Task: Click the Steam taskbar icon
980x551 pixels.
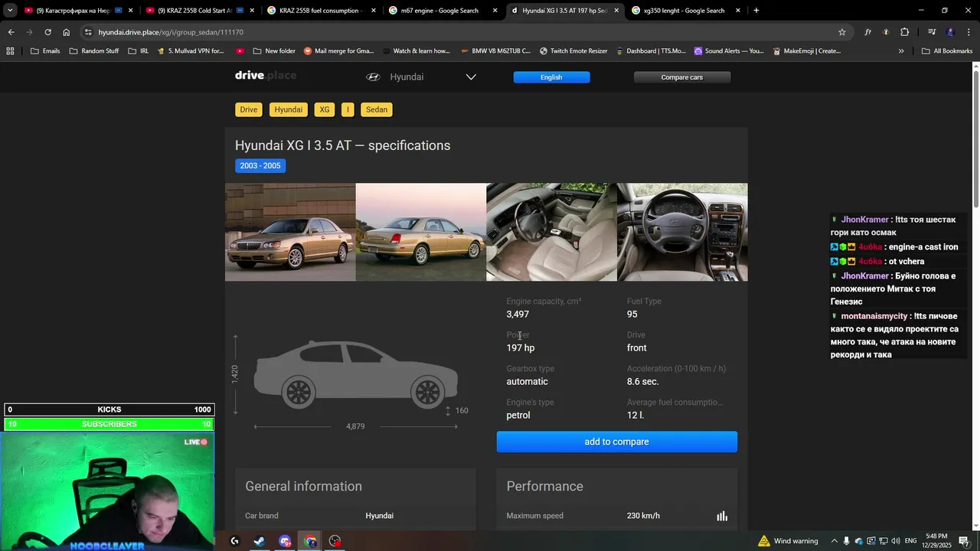Action: tap(260, 541)
